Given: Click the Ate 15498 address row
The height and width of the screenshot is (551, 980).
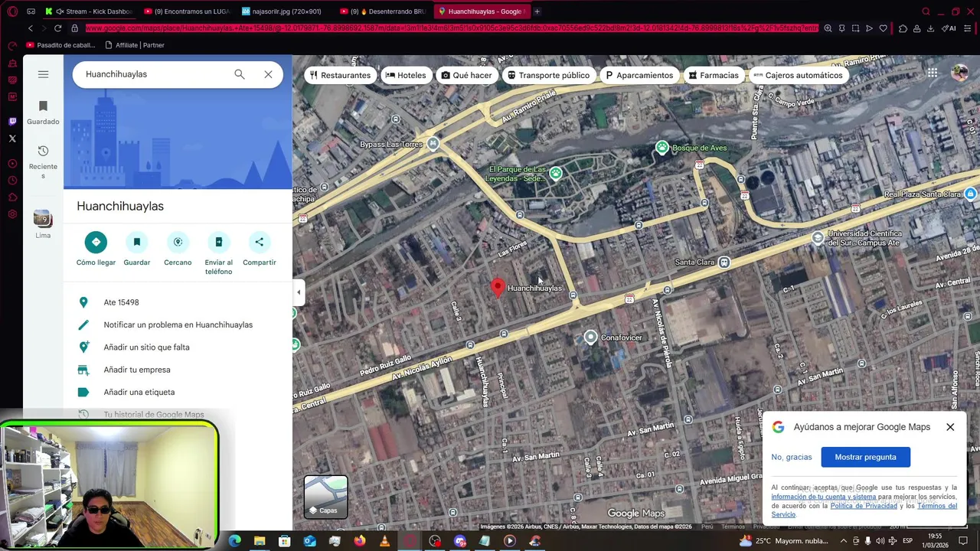Looking at the screenshot, I should (178, 302).
